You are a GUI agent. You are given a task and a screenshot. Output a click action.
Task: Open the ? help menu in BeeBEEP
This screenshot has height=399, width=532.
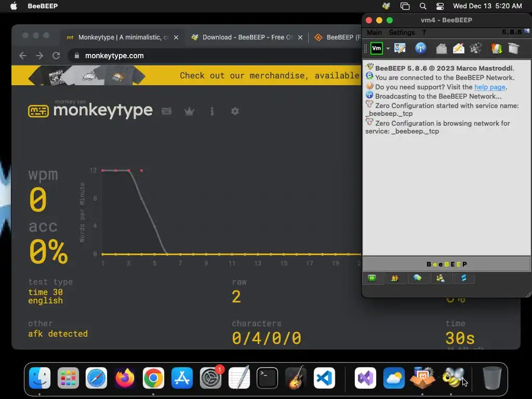click(424, 33)
